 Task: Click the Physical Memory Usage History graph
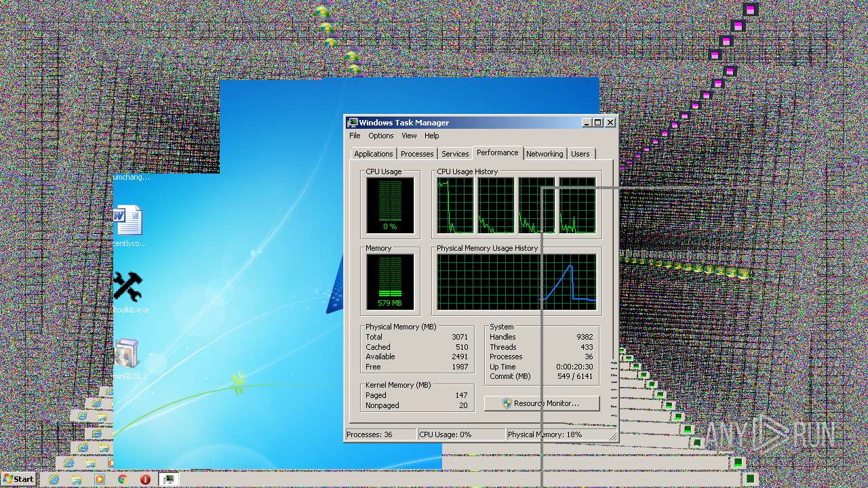coord(517,282)
